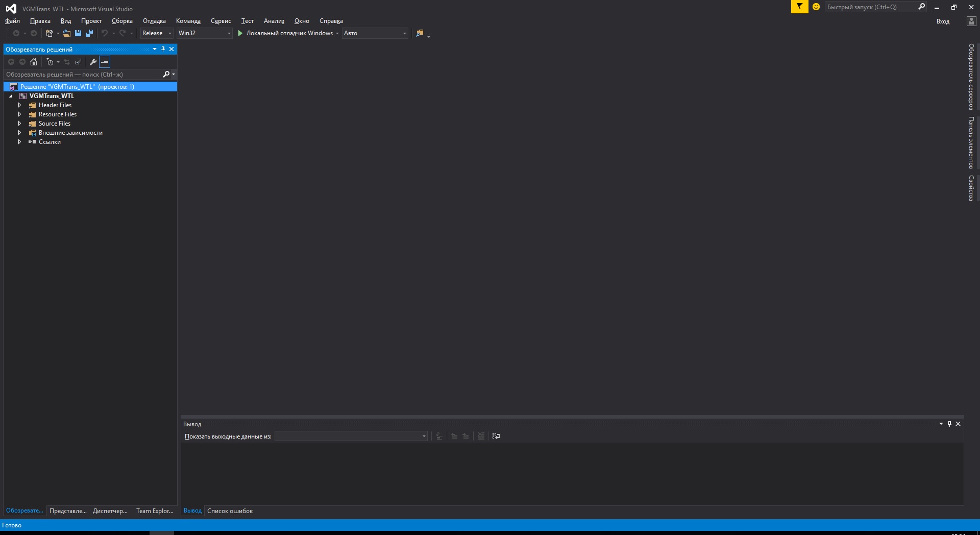
Task: Switch to the Диспетчер tab
Action: tap(110, 511)
